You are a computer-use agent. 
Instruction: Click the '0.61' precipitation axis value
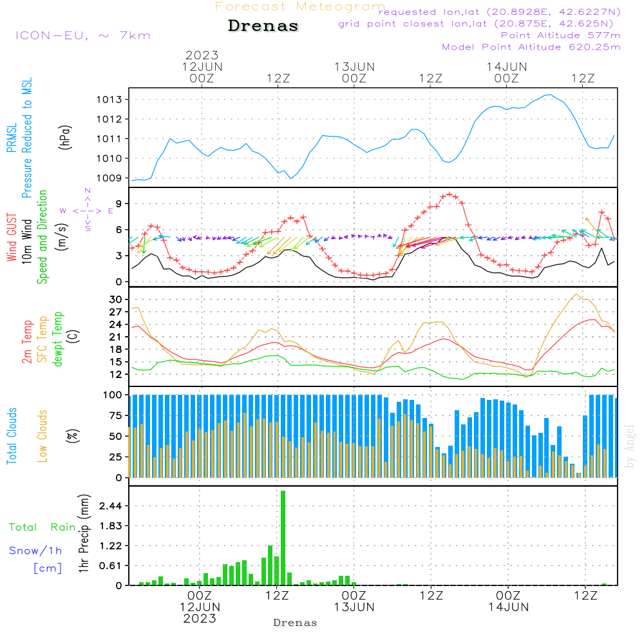point(111,566)
